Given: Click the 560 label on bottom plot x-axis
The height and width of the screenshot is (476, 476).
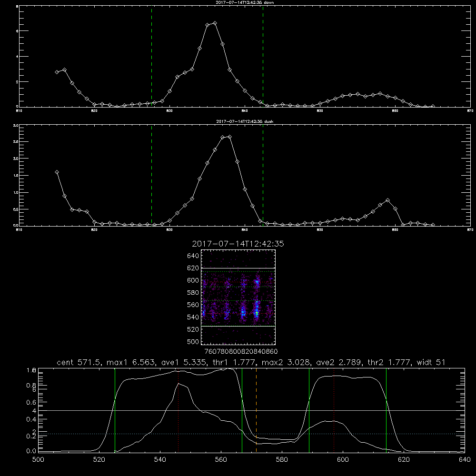Looking at the screenshot, I should pos(221,460).
